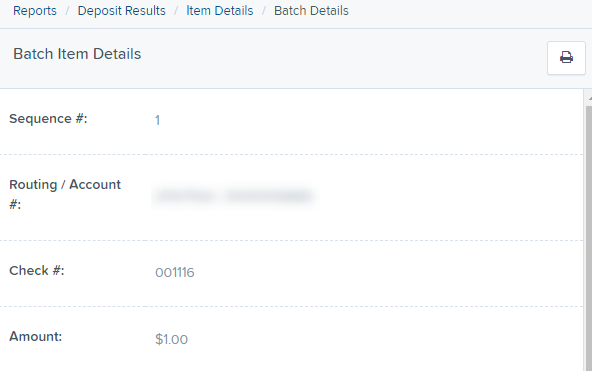Open the Reports breadcrumb link
592x371 pixels.
(35, 11)
